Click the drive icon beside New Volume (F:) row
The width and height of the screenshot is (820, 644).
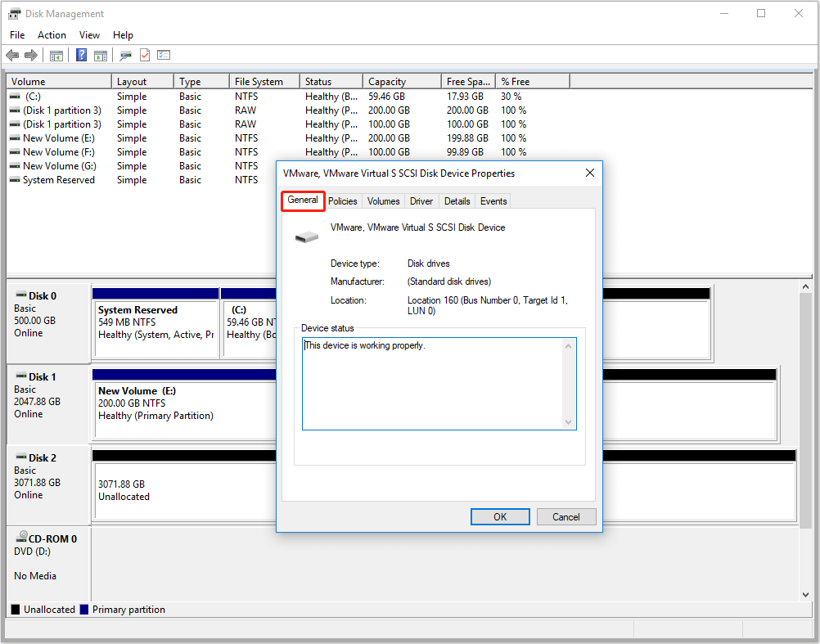coord(15,152)
